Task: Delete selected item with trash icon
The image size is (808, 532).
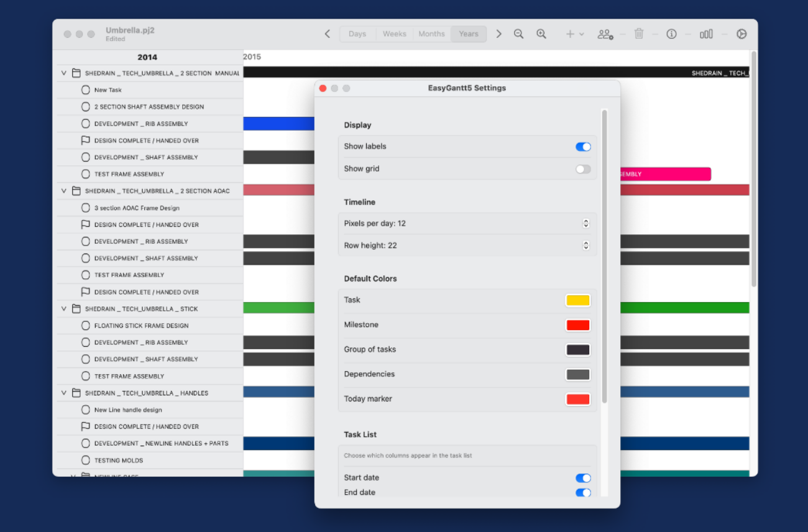Action: (639, 34)
